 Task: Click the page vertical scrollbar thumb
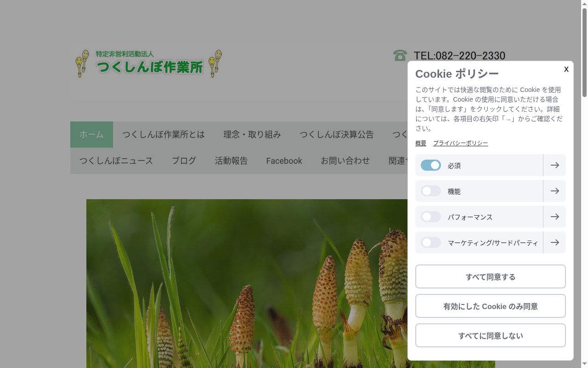coord(584,53)
